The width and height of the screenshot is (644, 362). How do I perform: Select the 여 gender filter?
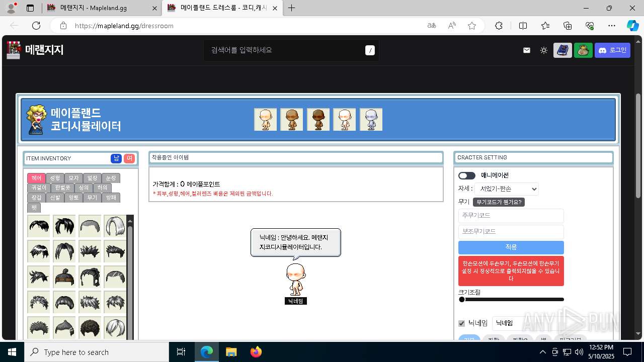[129, 158]
